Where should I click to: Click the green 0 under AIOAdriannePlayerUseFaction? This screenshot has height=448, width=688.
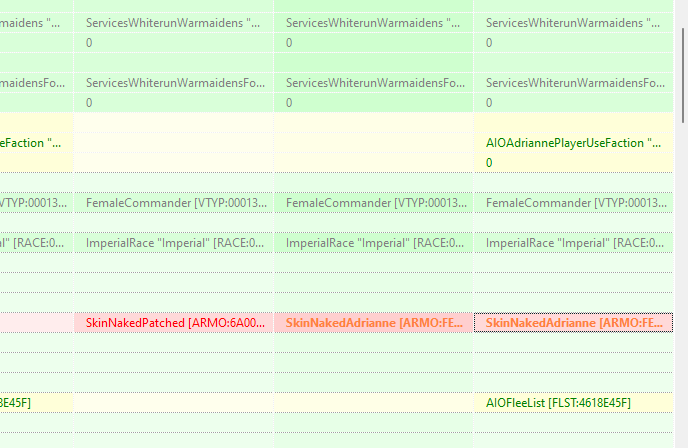pos(573,163)
